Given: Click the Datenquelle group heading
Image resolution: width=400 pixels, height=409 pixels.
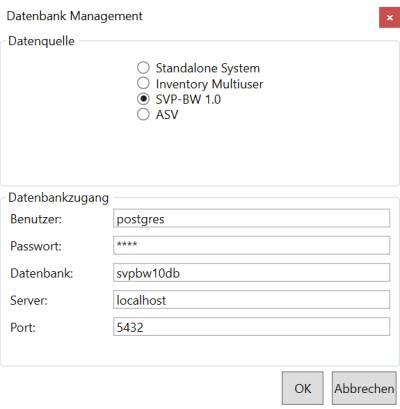Looking at the screenshot, I should (41, 41).
